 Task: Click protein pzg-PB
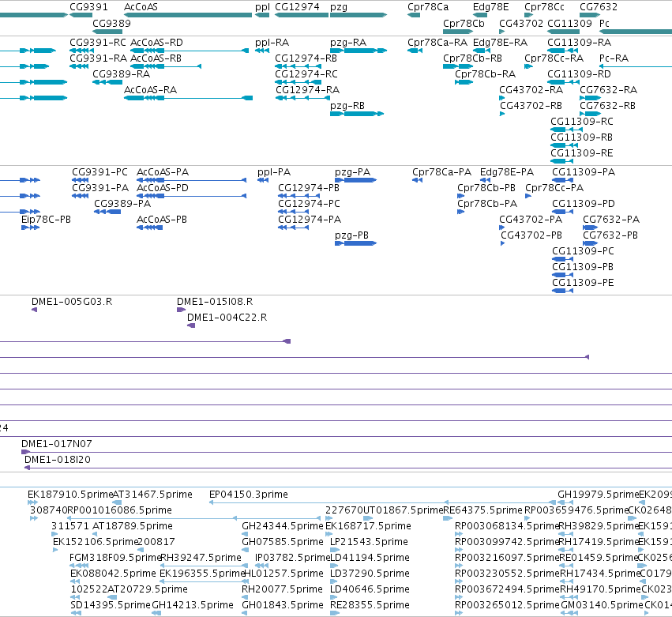[355, 243]
